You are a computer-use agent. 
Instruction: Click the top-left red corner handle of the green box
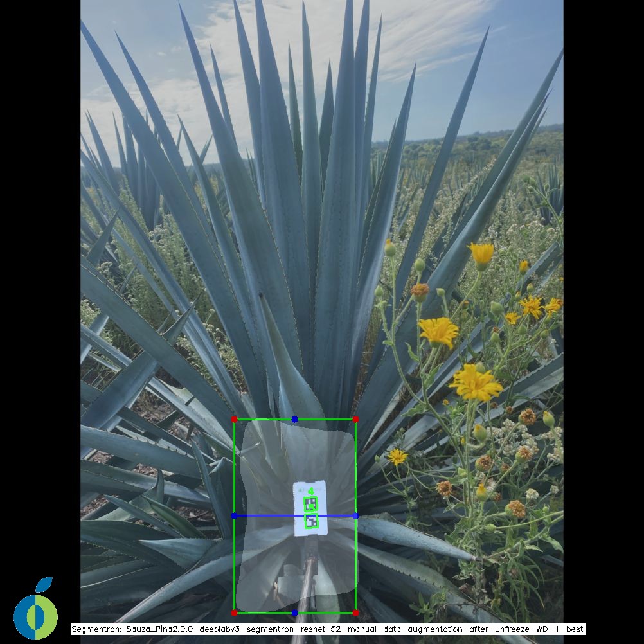coord(234,419)
